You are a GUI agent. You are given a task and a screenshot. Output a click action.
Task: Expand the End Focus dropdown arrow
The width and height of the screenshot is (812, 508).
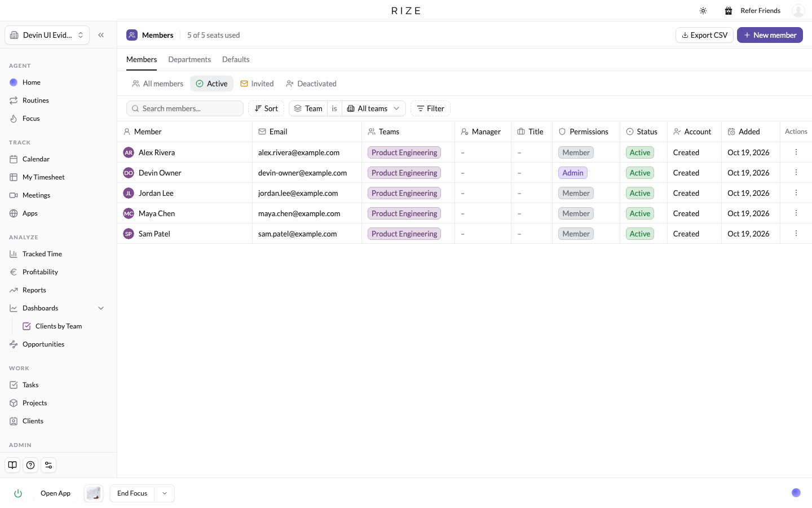pos(165,493)
